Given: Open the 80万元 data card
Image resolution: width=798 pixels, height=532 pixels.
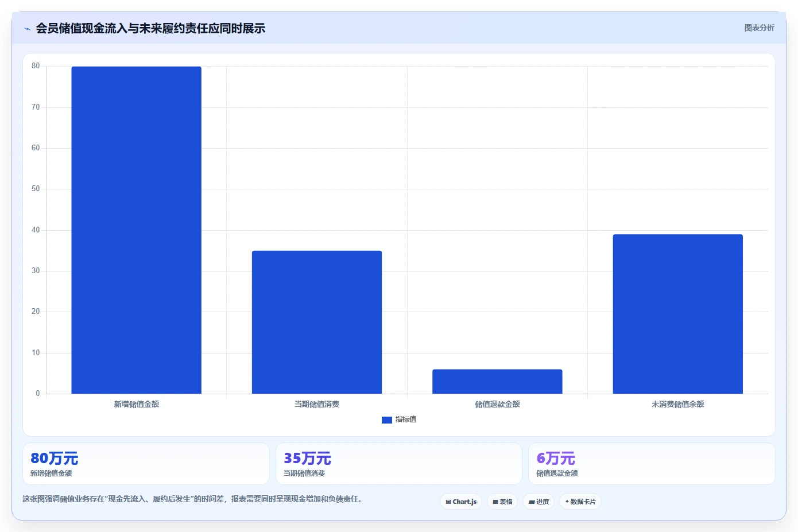Looking at the screenshot, I should click(146, 464).
